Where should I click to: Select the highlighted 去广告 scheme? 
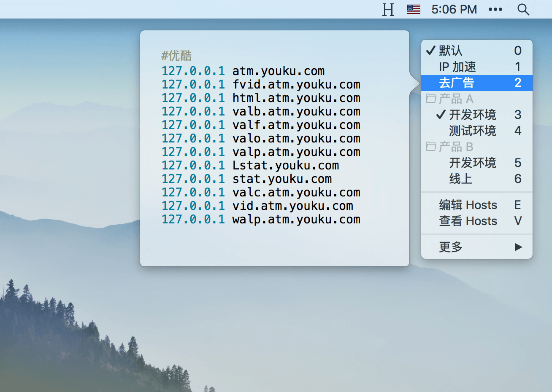point(477,83)
